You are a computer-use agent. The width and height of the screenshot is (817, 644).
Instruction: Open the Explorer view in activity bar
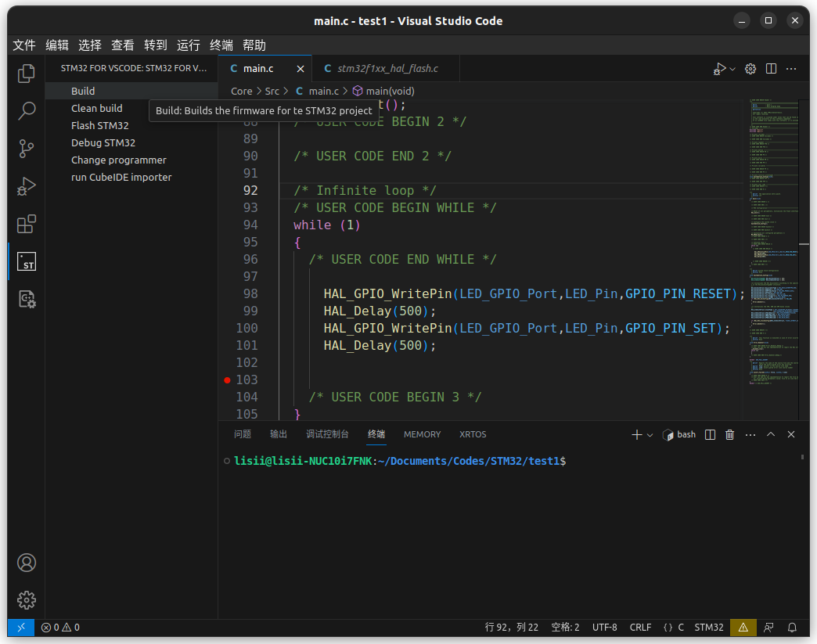26,74
